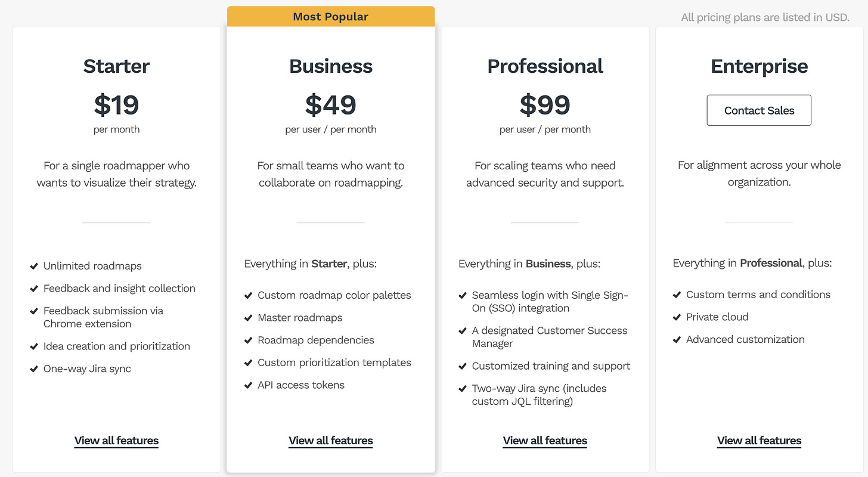Click the Professional $99 price
The height and width of the screenshot is (477, 868).
coord(545,105)
